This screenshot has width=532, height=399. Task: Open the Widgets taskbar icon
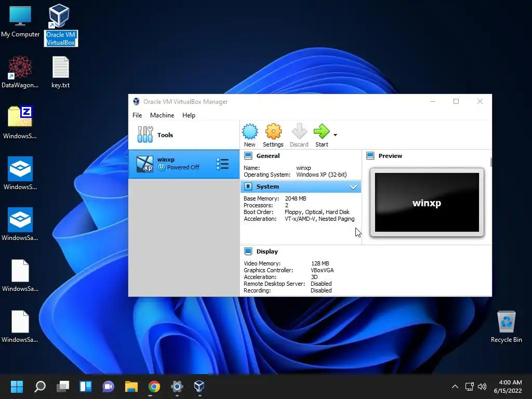pyautogui.click(x=86, y=387)
